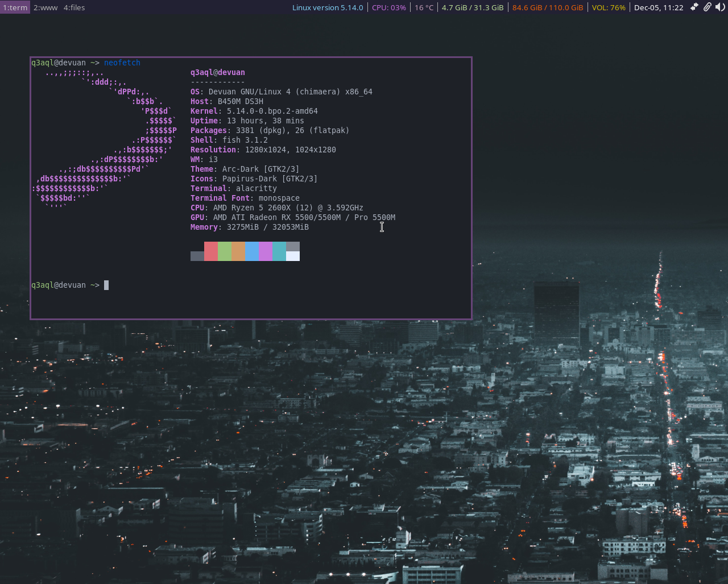Image resolution: width=728 pixels, height=584 pixels.
Task: Switch to workspace 2:www
Action: tap(45, 7)
